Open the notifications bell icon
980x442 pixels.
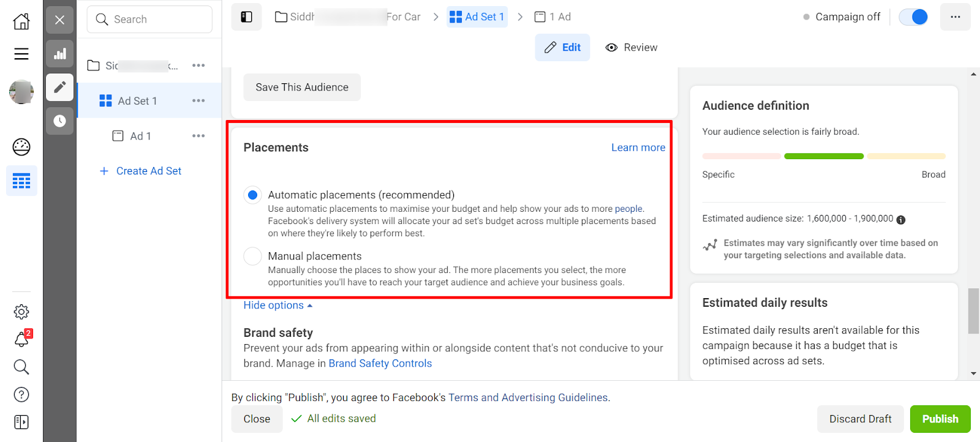[21, 339]
